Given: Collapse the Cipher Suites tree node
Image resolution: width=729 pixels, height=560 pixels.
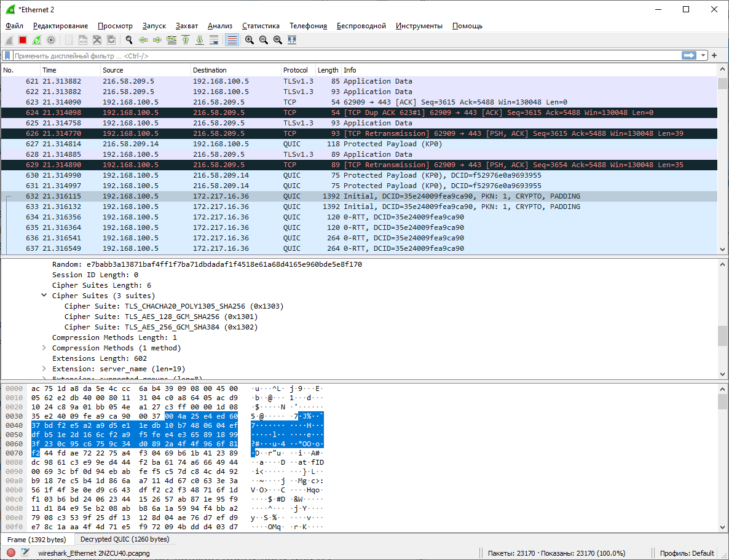Looking at the screenshot, I should tap(44, 296).
